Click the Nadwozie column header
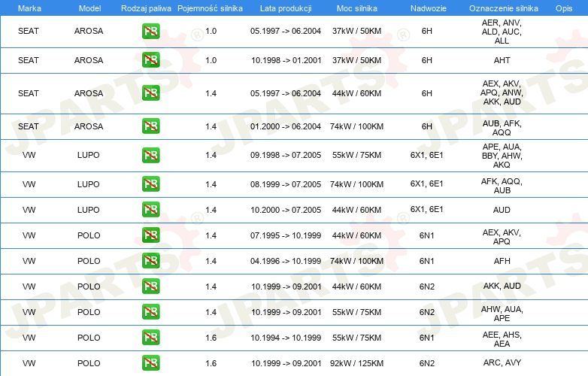Viewport: 588px width, 376px height. 429,8
